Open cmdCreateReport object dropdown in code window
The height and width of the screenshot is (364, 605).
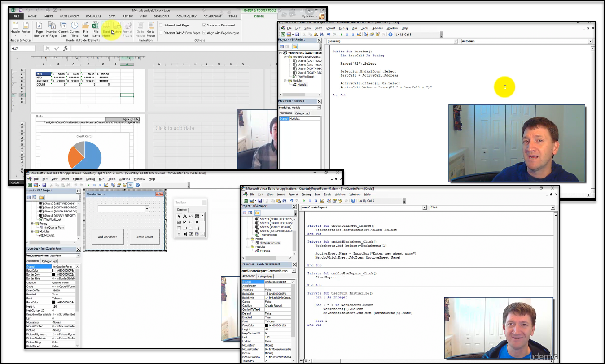(x=425, y=208)
